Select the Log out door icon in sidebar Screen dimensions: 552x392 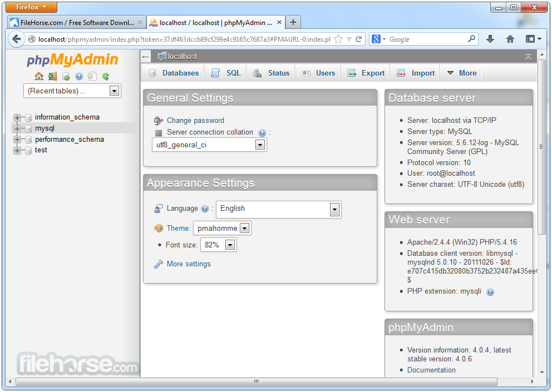pos(52,77)
